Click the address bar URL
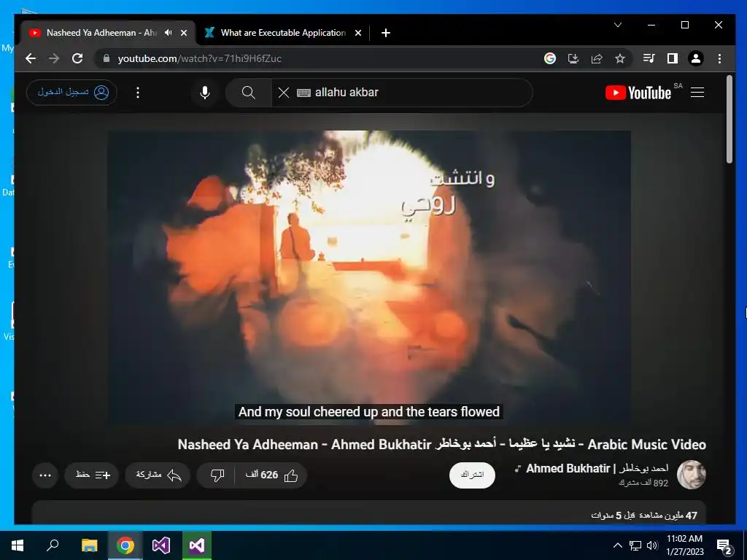The image size is (747, 560). coord(200,58)
